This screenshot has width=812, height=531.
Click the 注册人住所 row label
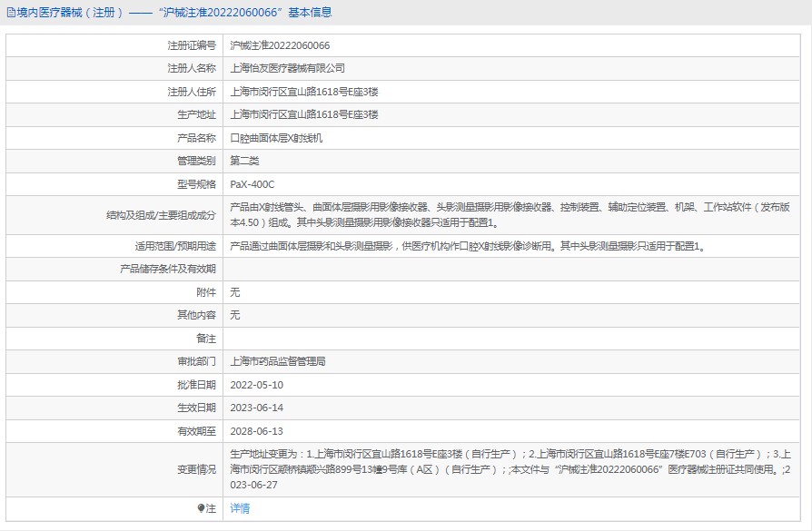click(192, 92)
